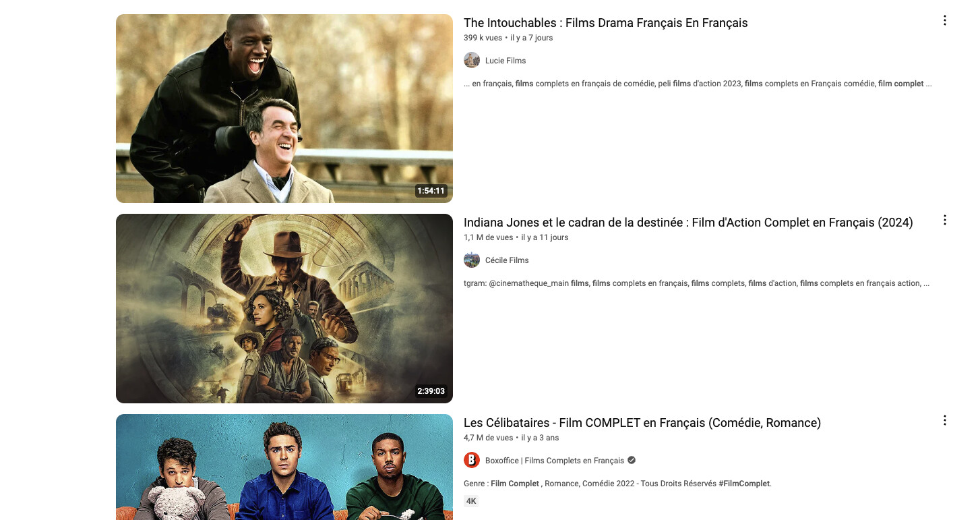Visit Boxoffice | Films Complets en Français channel
The width and height of the screenshot is (980, 520).
pyautogui.click(x=555, y=461)
